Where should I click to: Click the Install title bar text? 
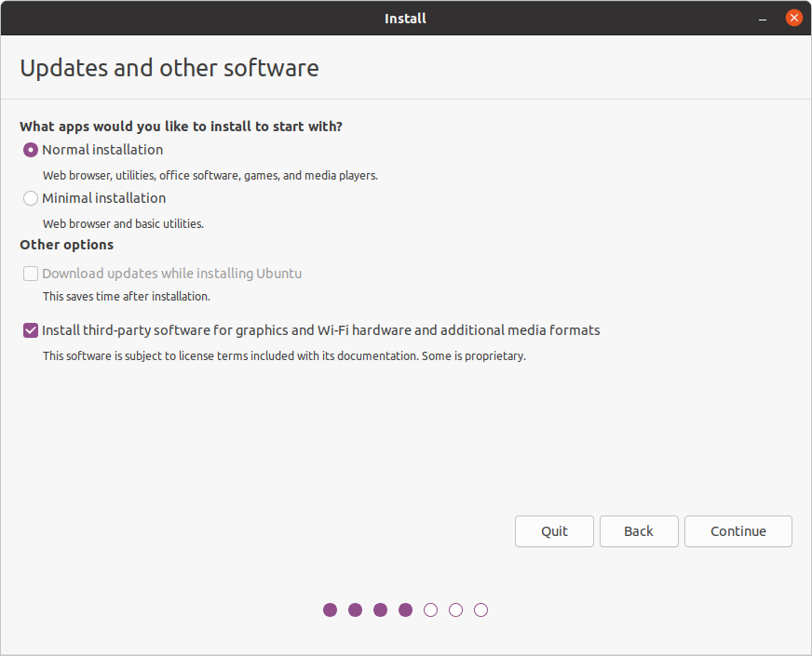point(405,18)
